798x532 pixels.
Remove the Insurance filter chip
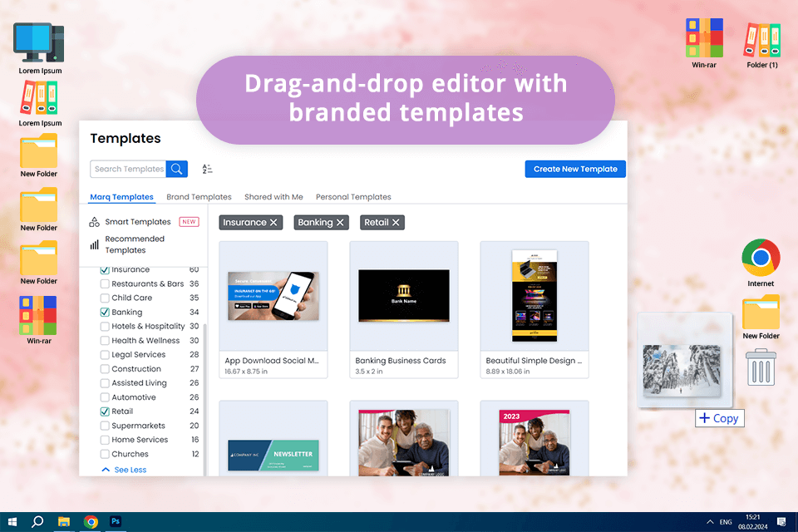tap(273, 223)
